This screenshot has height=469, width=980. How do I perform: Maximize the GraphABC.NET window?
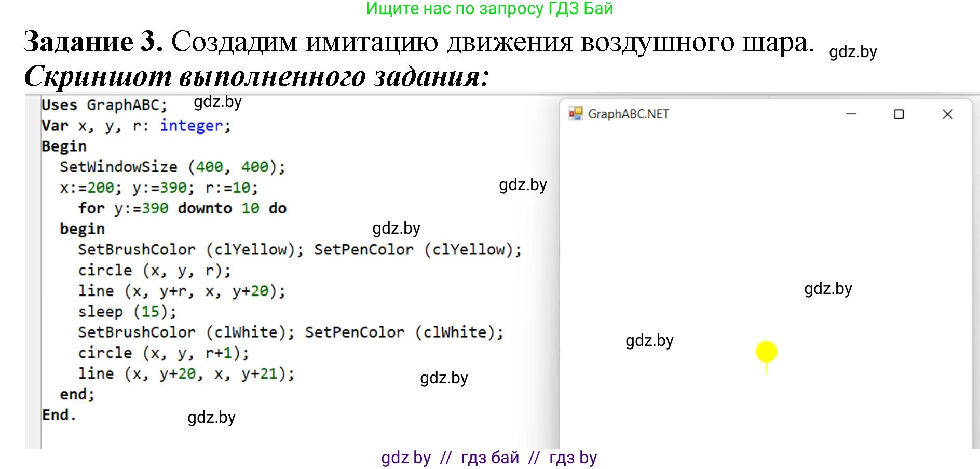[899, 114]
